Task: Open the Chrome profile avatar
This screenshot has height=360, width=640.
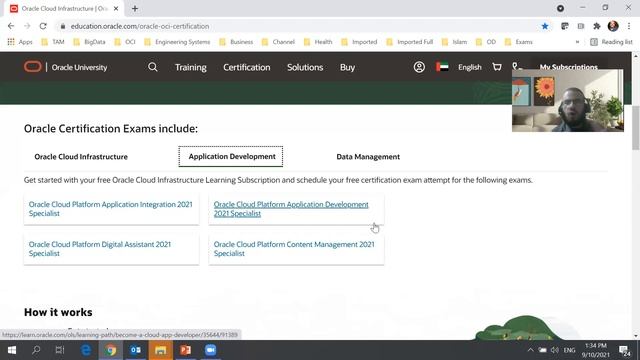Action: 613,26
